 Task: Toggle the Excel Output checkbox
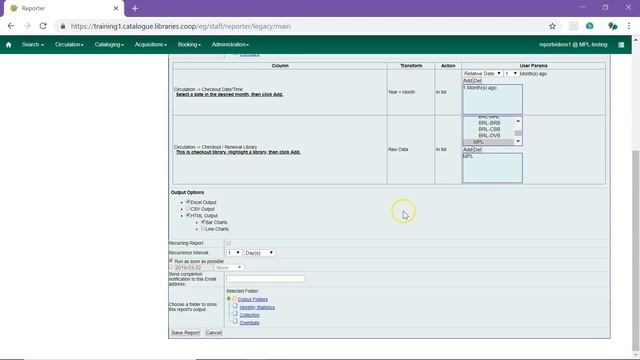188,202
